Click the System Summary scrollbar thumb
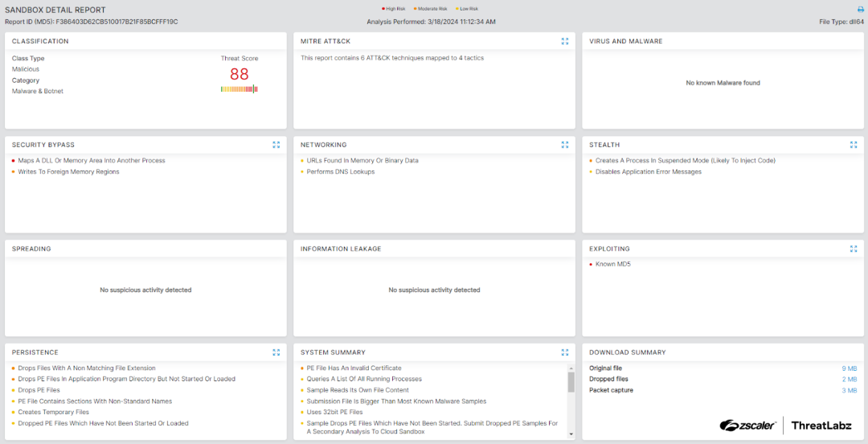Screen dimensions: 868x444 pos(571,381)
